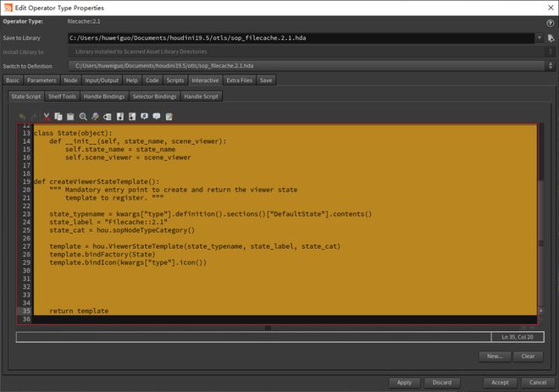This screenshot has height=392, width=559.
Task: Select the Handle Bindings tab
Action: point(105,97)
